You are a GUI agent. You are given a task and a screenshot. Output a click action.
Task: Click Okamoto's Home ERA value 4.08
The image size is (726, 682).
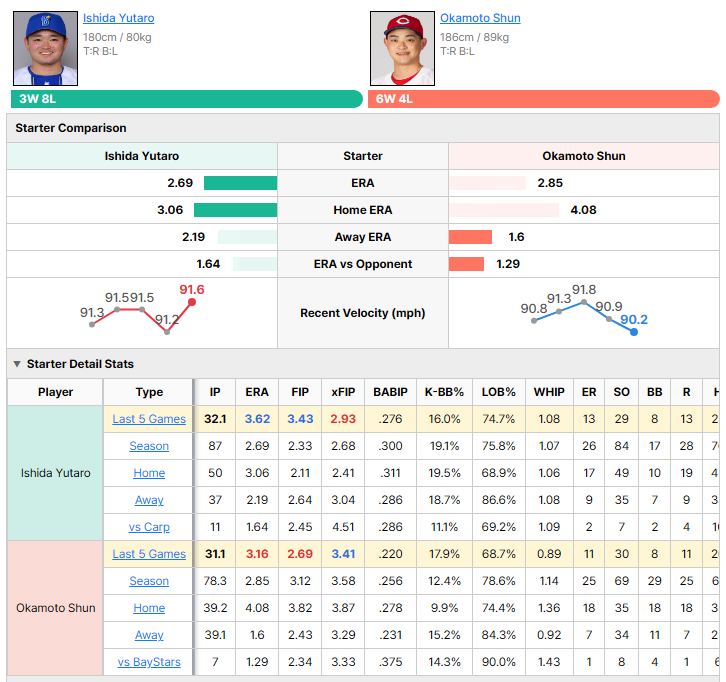coord(583,210)
